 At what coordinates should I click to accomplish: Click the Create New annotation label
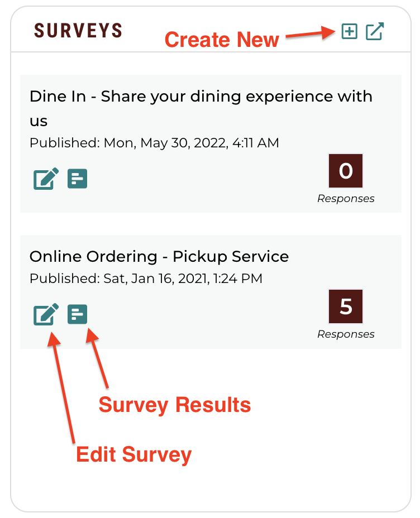click(x=222, y=40)
